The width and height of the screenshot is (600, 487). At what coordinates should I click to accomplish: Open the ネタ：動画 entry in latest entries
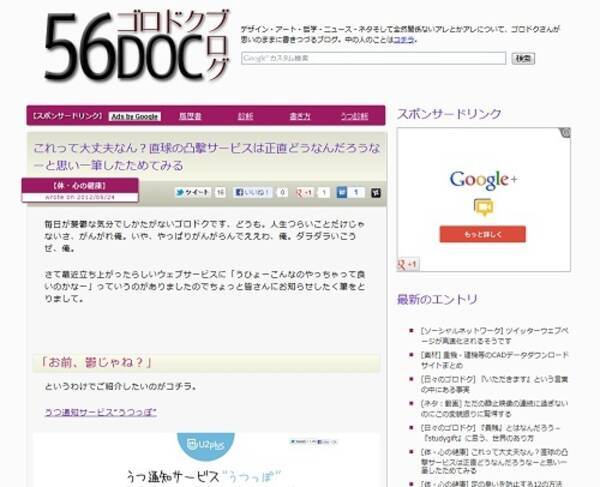[x=494, y=409]
